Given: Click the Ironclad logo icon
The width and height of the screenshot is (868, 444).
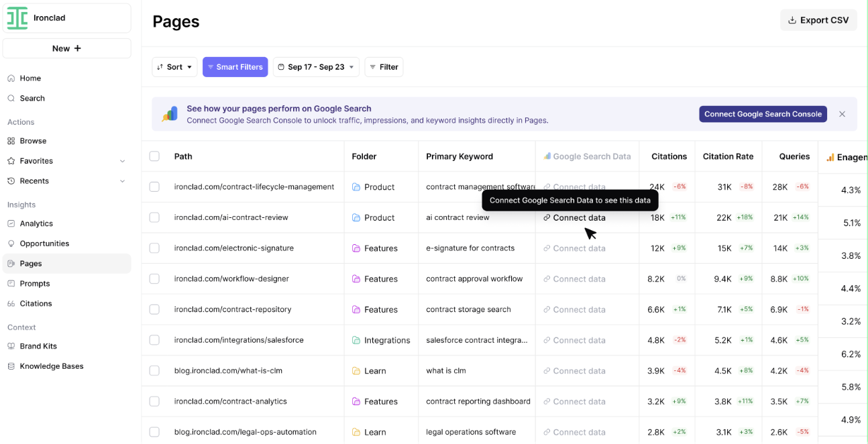Looking at the screenshot, I should (x=17, y=18).
